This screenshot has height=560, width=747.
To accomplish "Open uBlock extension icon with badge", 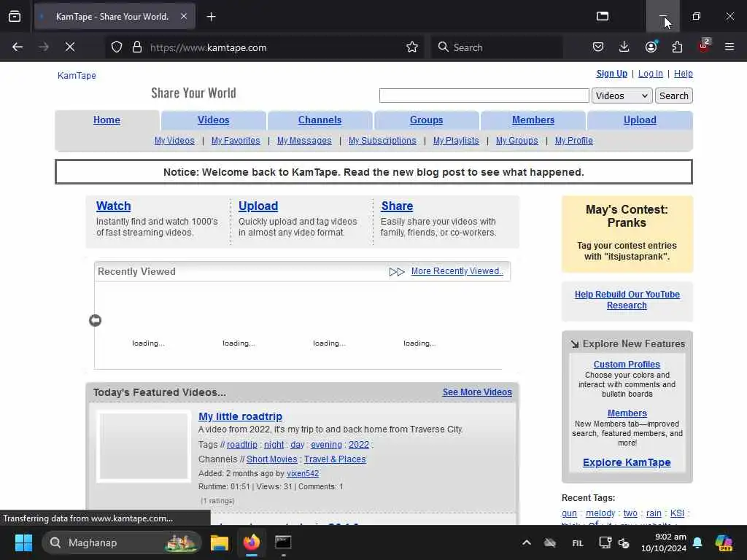I will [704, 46].
